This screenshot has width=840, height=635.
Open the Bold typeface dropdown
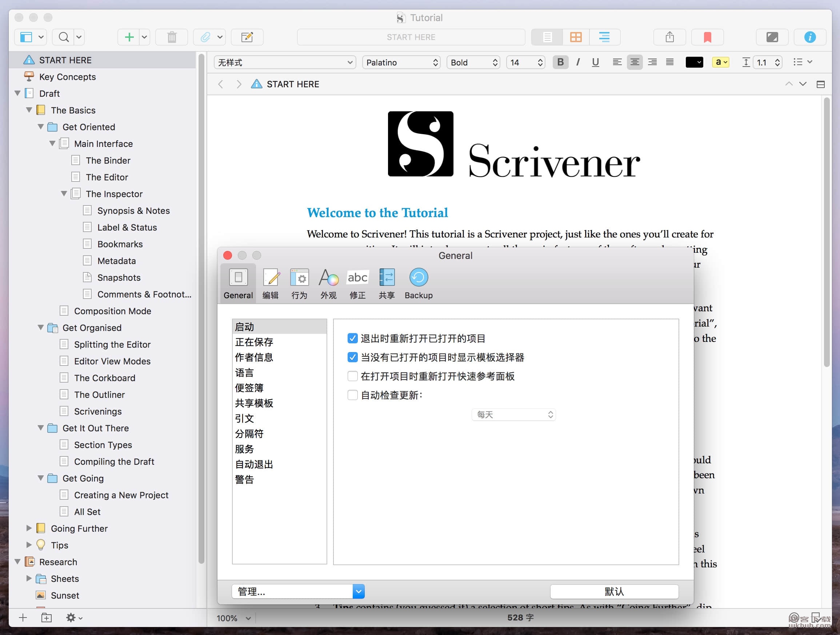(x=473, y=62)
